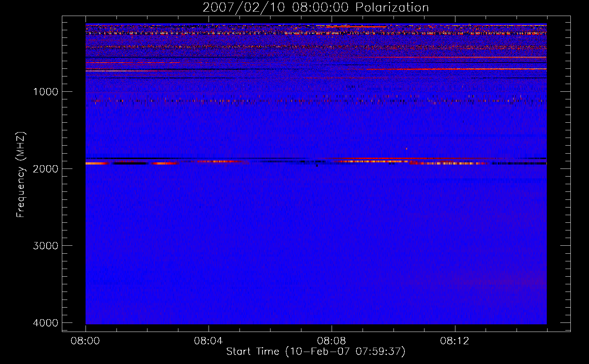Click the short red streak at top near 08:08
The width and height of the screenshot is (589, 364).
point(356,27)
